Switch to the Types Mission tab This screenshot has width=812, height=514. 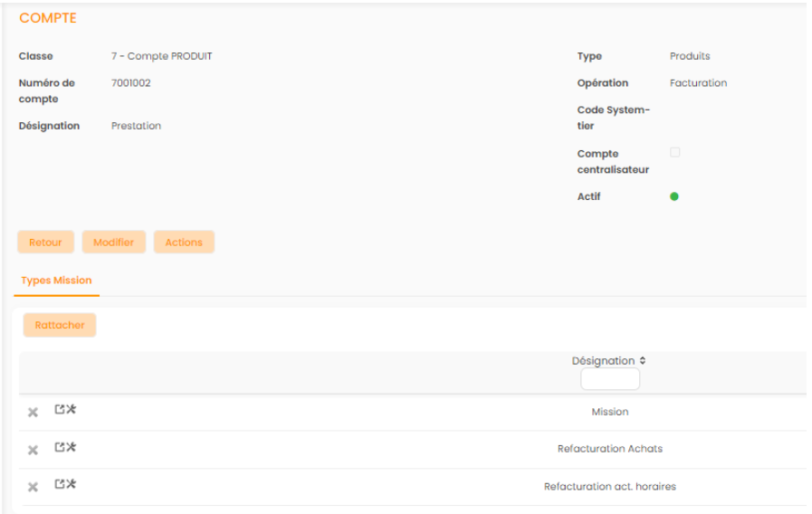(56, 281)
